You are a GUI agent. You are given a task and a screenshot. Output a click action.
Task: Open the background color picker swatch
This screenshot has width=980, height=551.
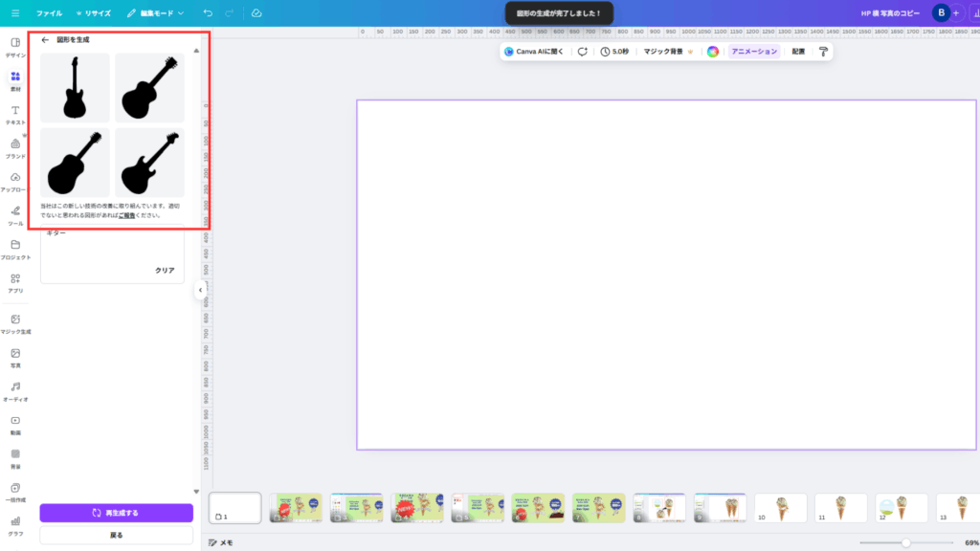click(x=713, y=52)
